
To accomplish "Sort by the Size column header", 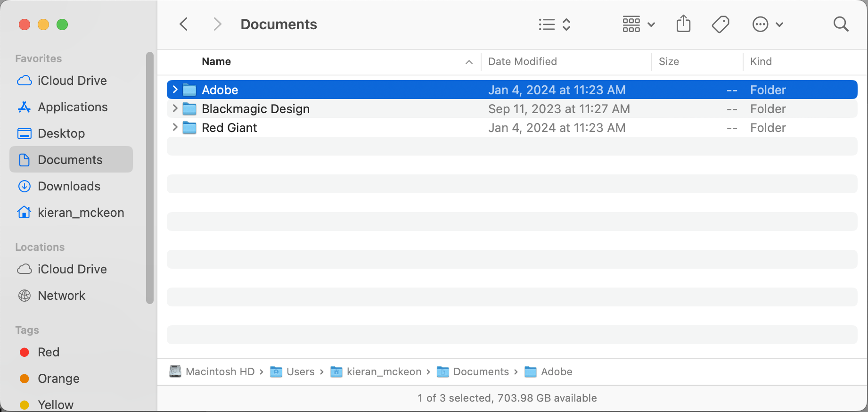I will coord(669,62).
